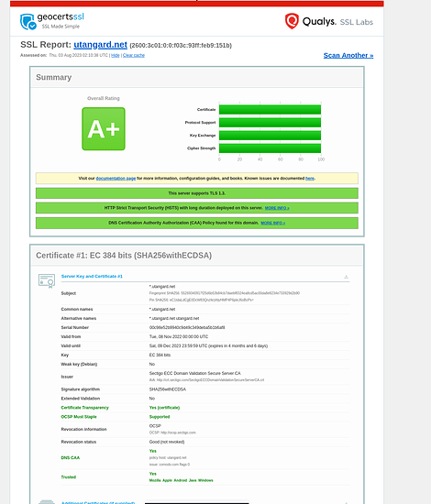
Task: Click 'Sat, 09 Dec 2023' Valid until date
Action: coord(208,345)
